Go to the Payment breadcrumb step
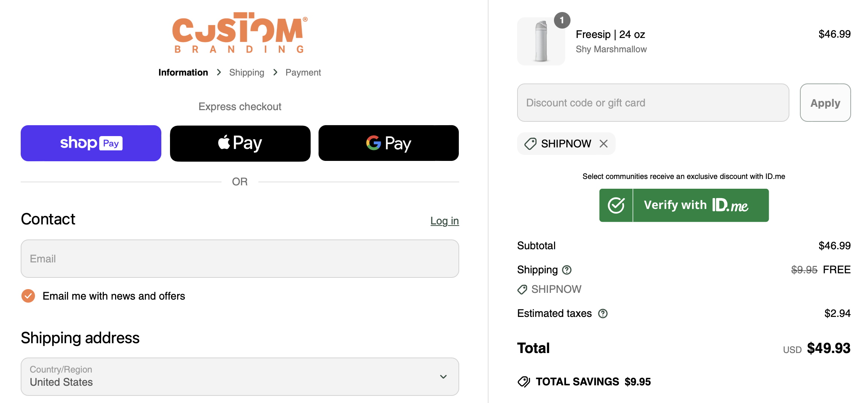868x403 pixels. (303, 73)
